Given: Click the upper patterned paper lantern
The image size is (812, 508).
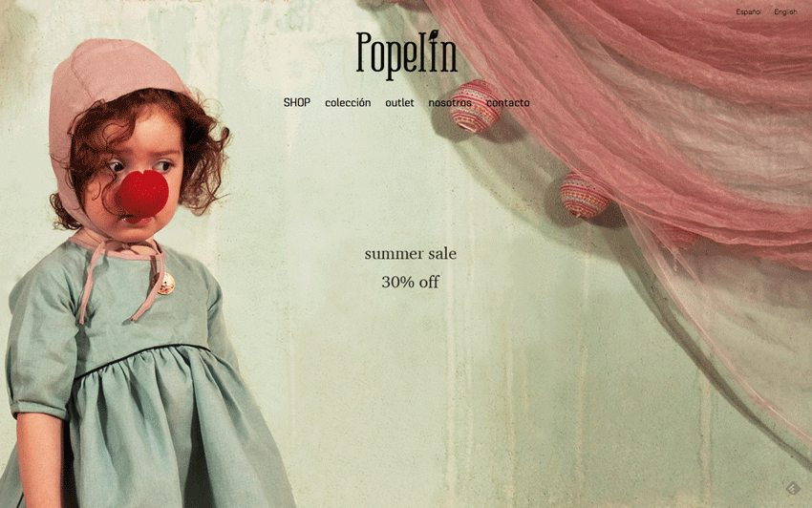Looking at the screenshot, I should pos(475,106).
